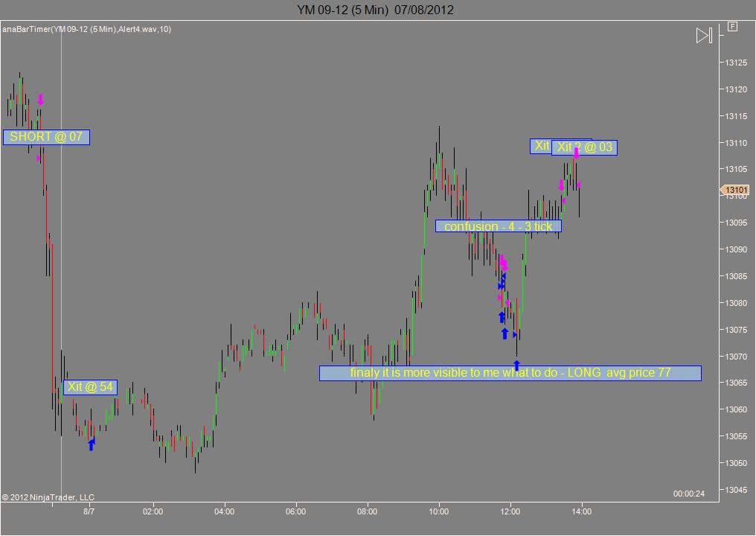Click the 13080 price axis label

736,303
